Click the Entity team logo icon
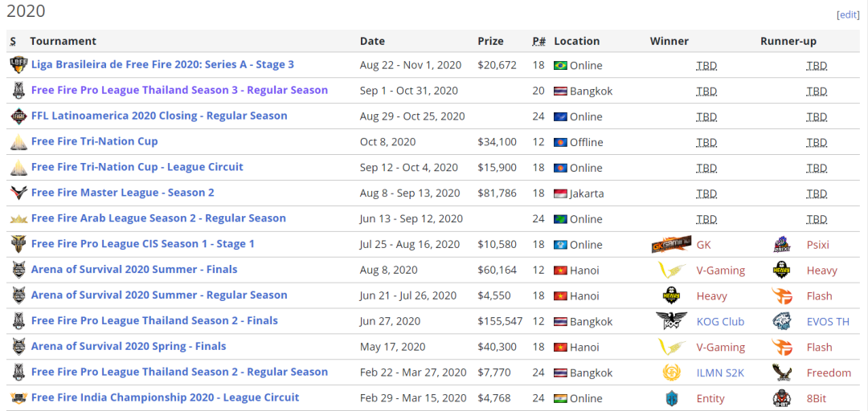868x411 pixels. (x=672, y=398)
